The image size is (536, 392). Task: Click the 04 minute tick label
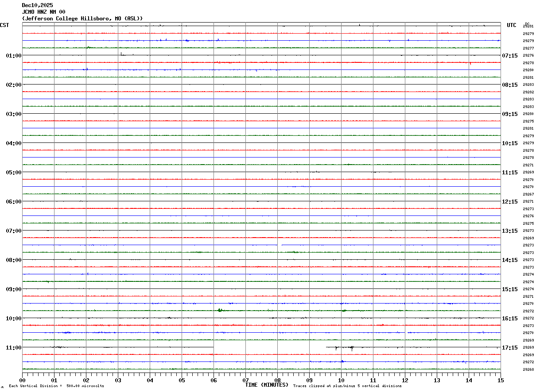coord(150,380)
